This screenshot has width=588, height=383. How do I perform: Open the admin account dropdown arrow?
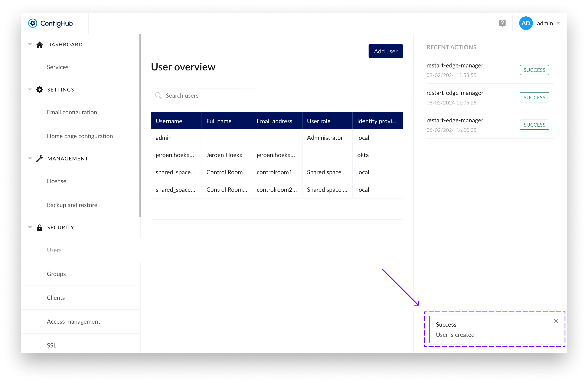coord(558,23)
